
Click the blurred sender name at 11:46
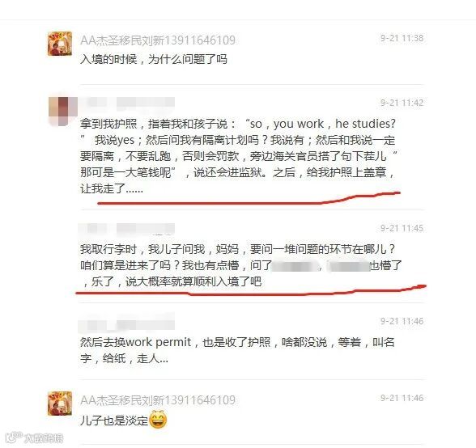(x=127, y=322)
